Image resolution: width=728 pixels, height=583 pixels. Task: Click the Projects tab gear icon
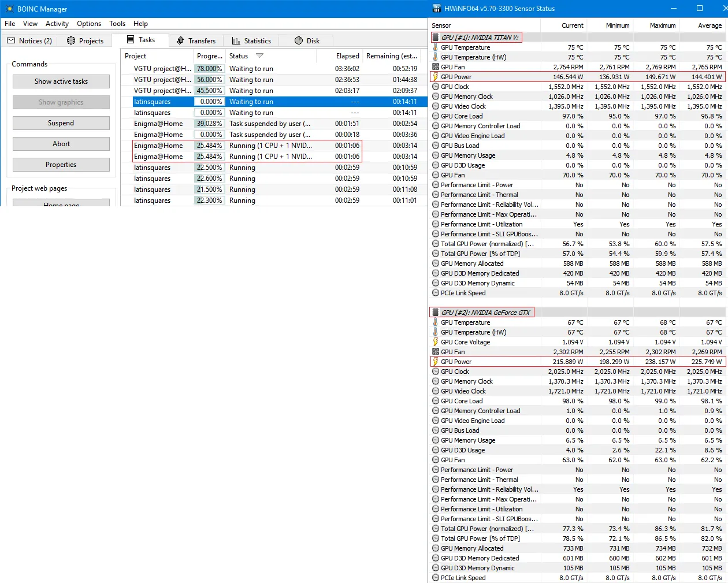pos(71,40)
